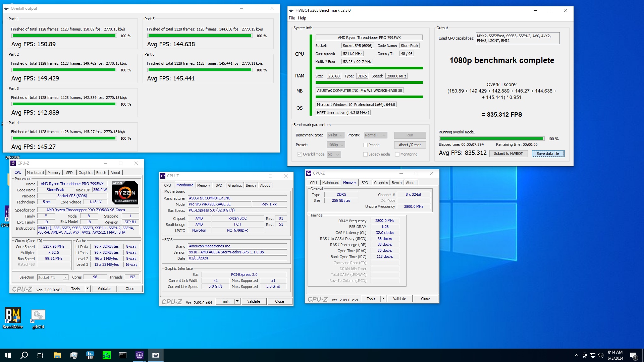Image resolution: width=644 pixels, height=362 pixels.
Task: Click Validate in CPU-Z Memory window
Action: [399, 299]
